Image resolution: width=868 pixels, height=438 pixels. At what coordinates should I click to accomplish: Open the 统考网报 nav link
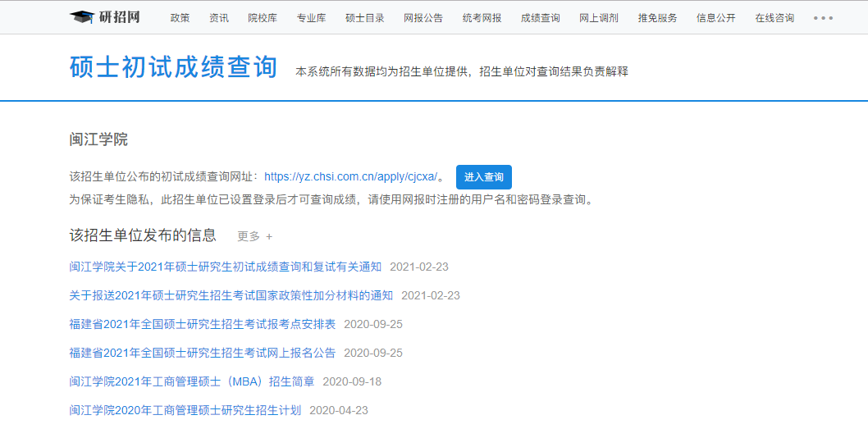pyautogui.click(x=482, y=18)
